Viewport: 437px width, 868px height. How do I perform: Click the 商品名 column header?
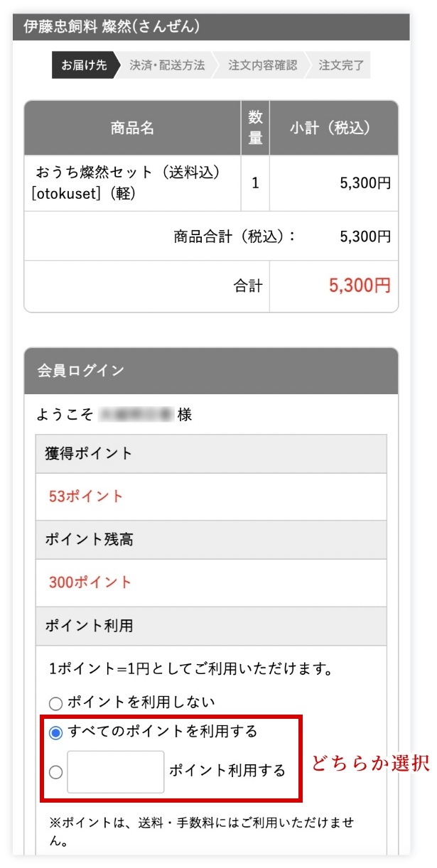(x=132, y=128)
